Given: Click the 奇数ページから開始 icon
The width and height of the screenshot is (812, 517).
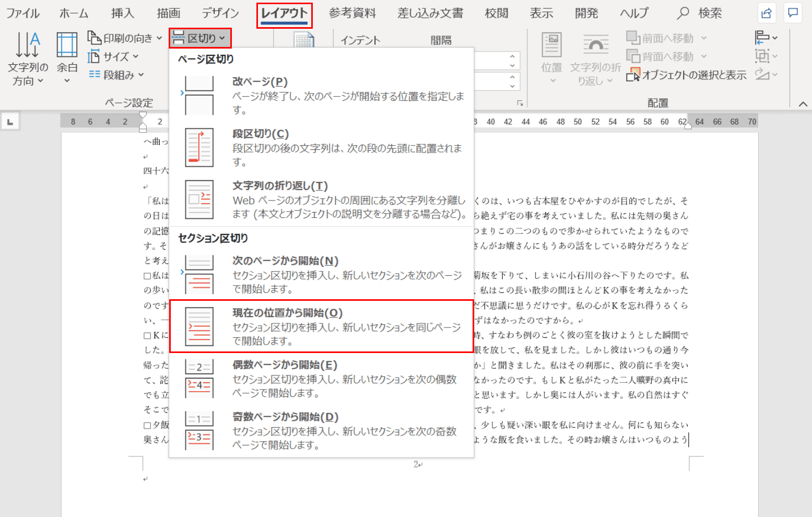Looking at the screenshot, I should (x=199, y=430).
